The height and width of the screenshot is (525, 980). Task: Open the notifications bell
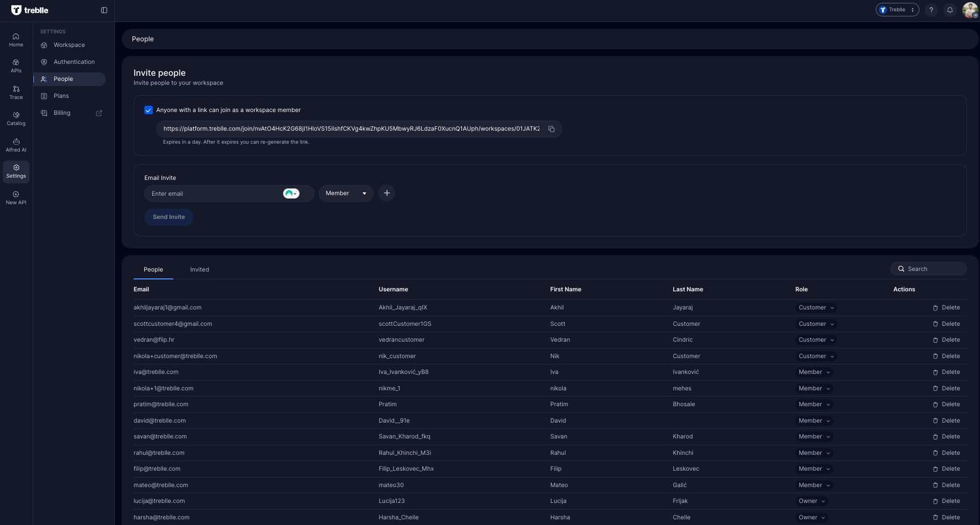pos(950,10)
